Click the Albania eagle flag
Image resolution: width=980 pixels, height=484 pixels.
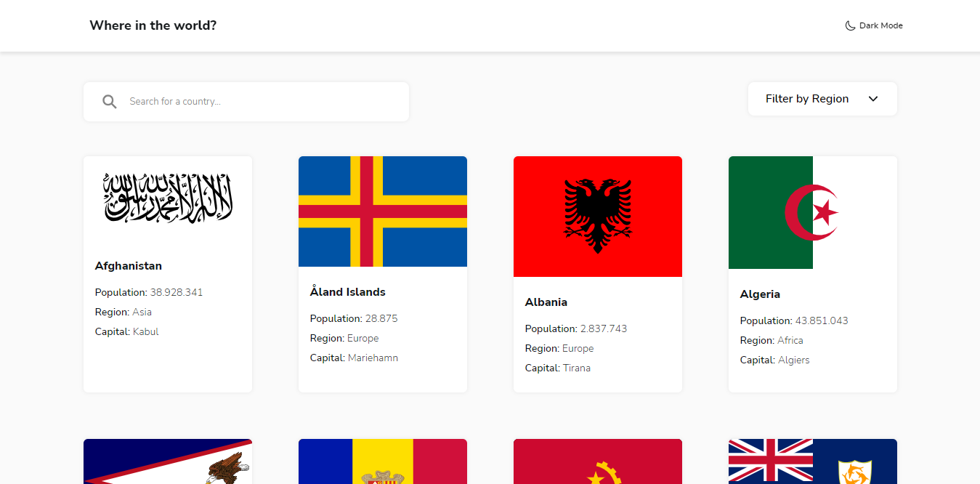point(598,217)
